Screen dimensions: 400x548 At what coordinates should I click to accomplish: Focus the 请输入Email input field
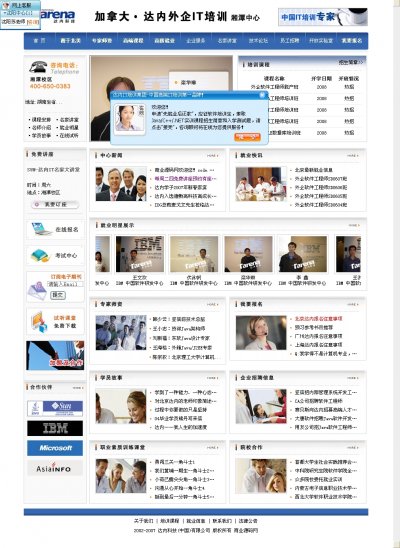[66, 284]
